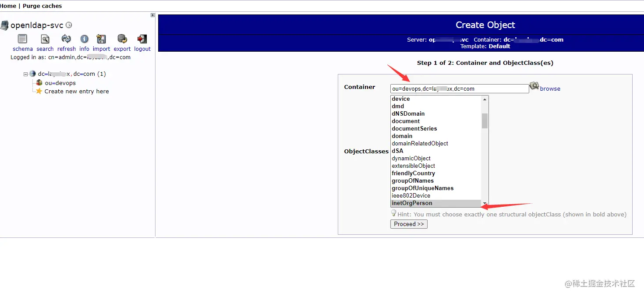Click the logout text link

coord(142,49)
